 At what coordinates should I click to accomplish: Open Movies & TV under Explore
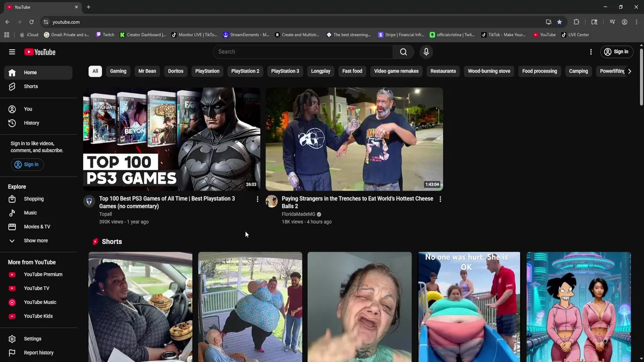pos(38,227)
